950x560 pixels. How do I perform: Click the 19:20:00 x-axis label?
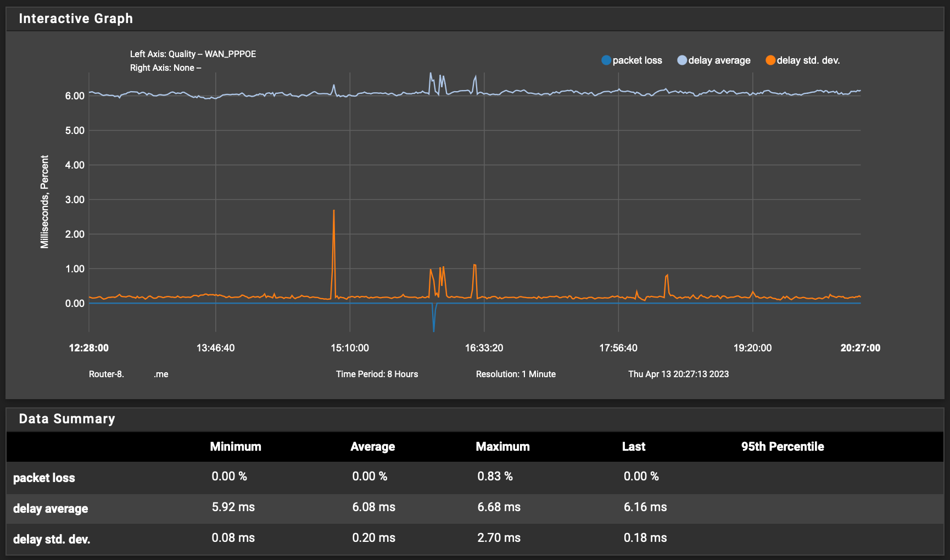point(752,348)
